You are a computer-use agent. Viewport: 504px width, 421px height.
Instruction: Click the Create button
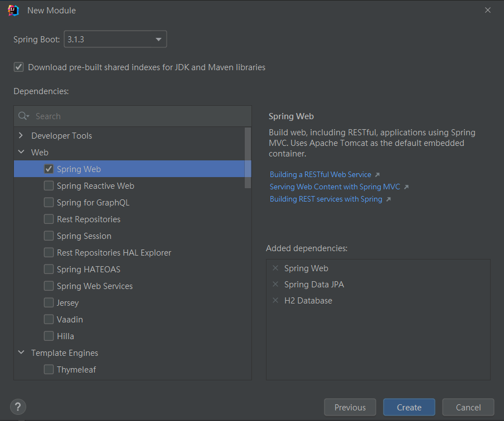tap(409, 407)
